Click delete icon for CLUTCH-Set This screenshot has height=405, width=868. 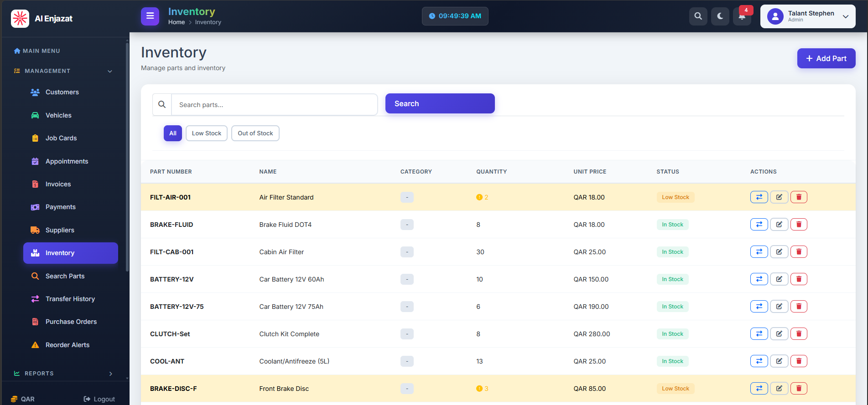[x=799, y=334]
